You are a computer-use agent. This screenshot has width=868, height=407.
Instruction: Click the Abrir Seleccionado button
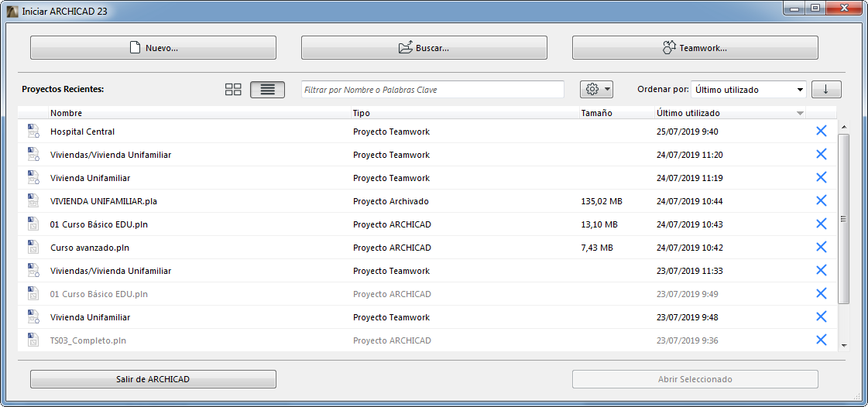(x=695, y=379)
